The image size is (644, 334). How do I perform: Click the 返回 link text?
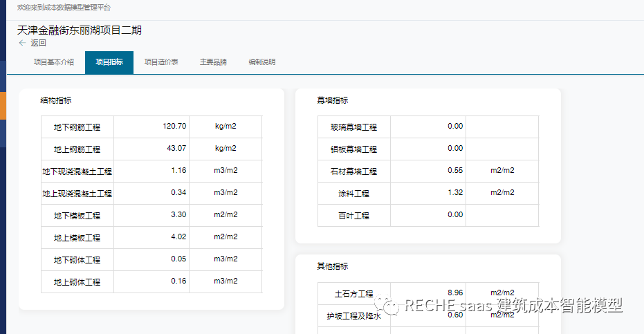pos(38,43)
